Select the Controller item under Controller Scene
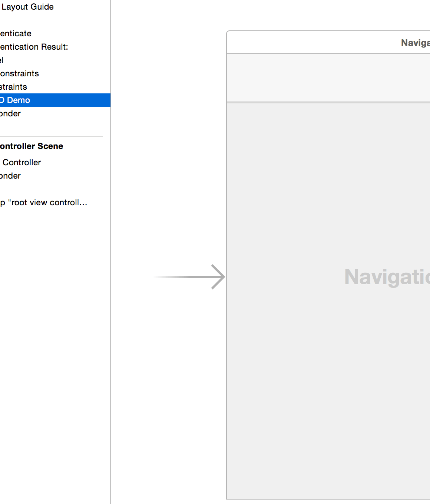Viewport: 430px width, 504px height. pyautogui.click(x=21, y=162)
